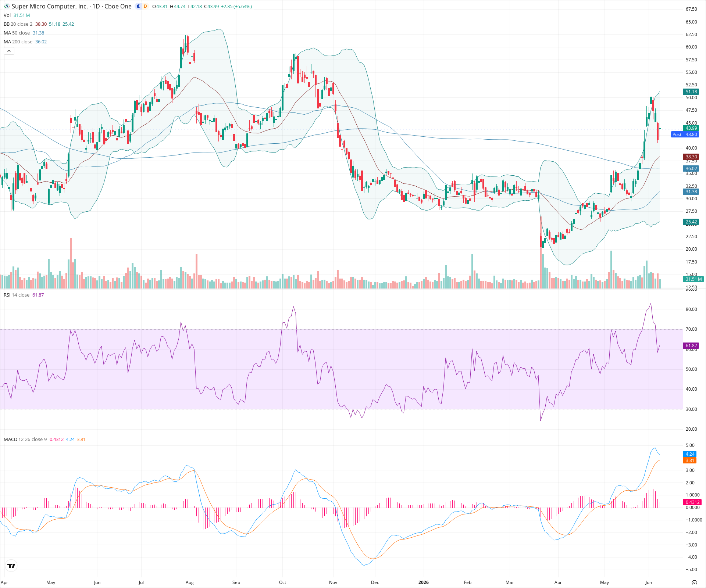Click the Oct label on time axis
The height and width of the screenshot is (588, 706).
(282, 582)
